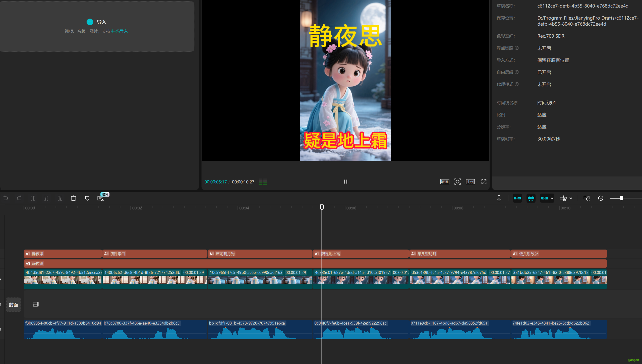Pause playback in the preview player
The image size is (642, 364).
(x=345, y=181)
